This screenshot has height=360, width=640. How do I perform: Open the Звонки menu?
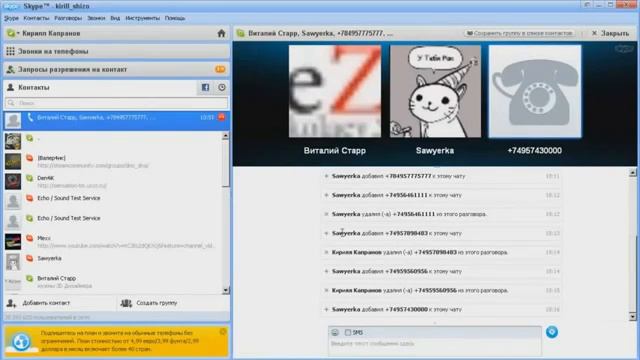click(96, 18)
